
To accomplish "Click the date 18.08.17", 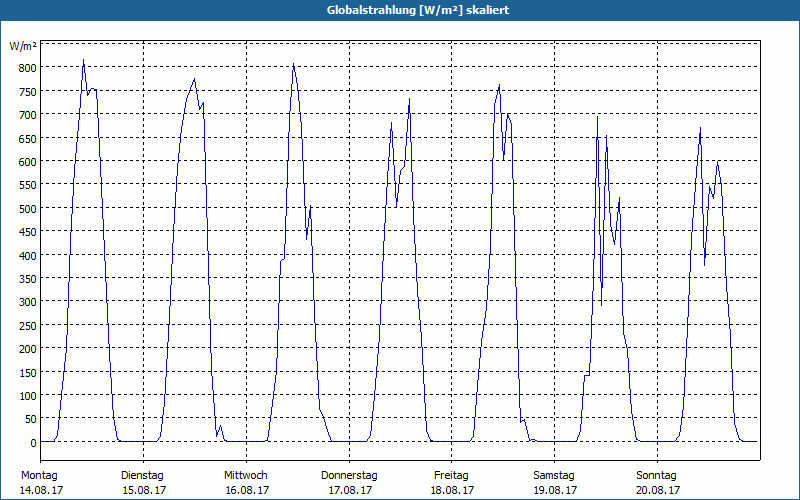I will 453,490.
